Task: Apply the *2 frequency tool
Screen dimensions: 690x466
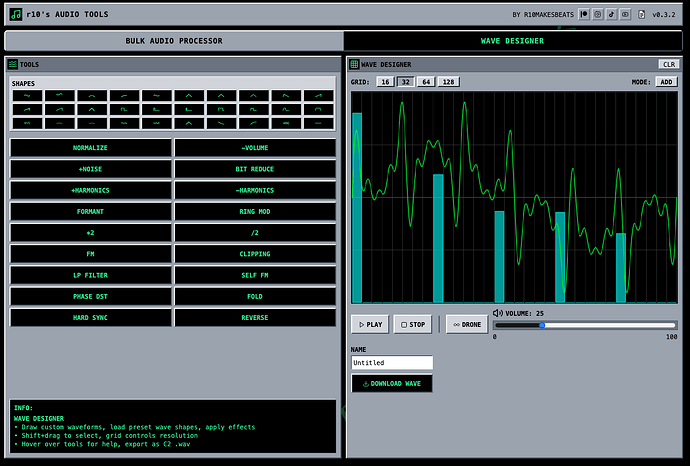Action: (90, 233)
